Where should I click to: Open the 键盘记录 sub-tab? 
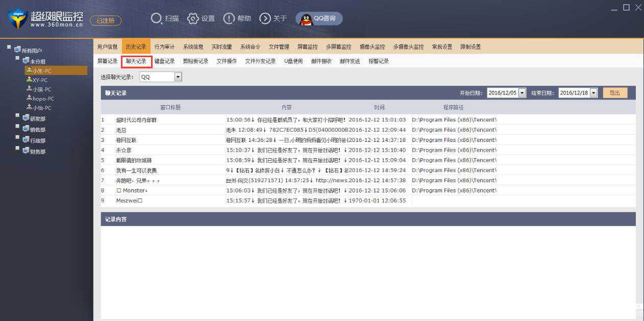click(164, 61)
